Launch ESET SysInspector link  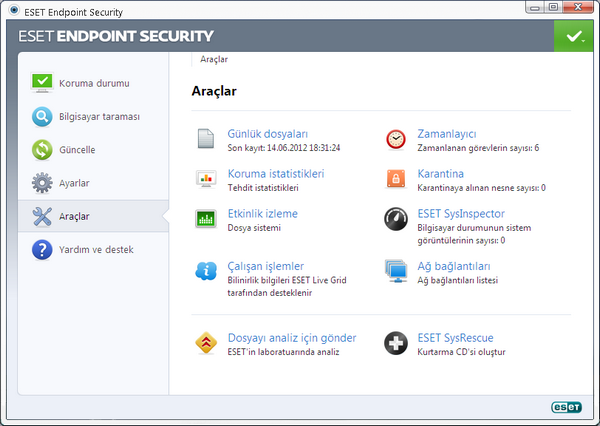point(461,214)
